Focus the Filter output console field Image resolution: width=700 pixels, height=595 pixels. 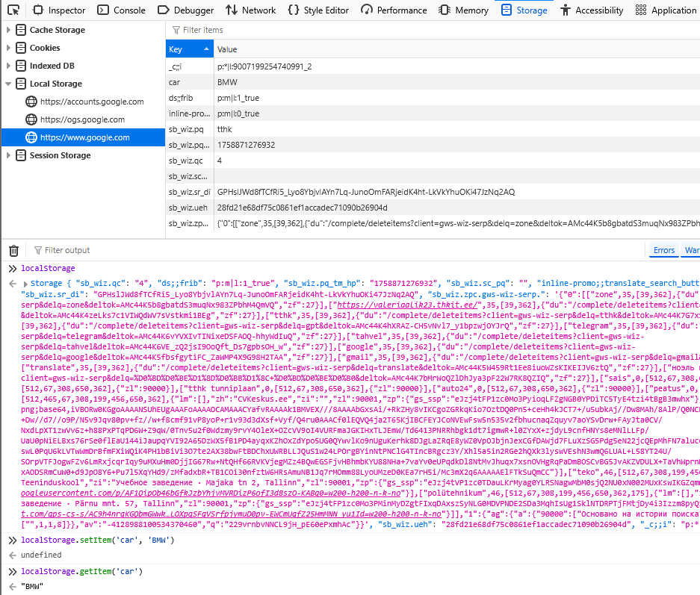299,251
